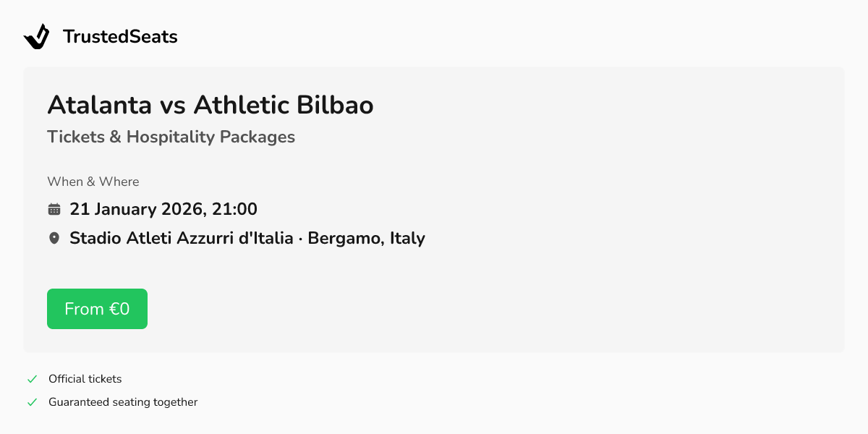Click the calendar icon in the When & Where section

(x=54, y=209)
